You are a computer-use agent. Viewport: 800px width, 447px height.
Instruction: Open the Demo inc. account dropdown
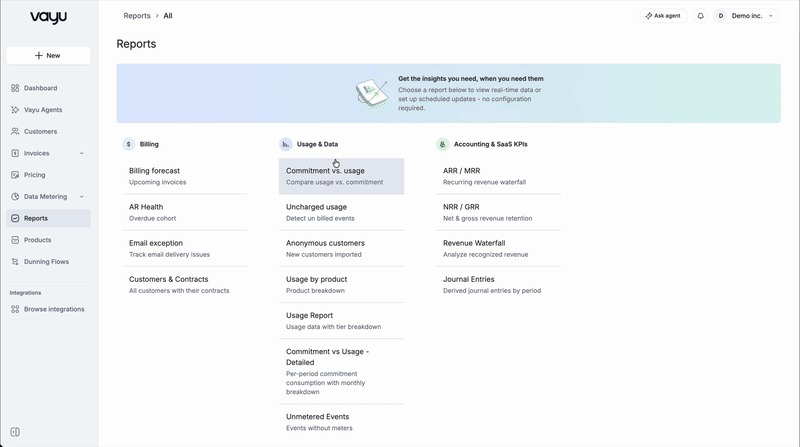pyautogui.click(x=745, y=16)
